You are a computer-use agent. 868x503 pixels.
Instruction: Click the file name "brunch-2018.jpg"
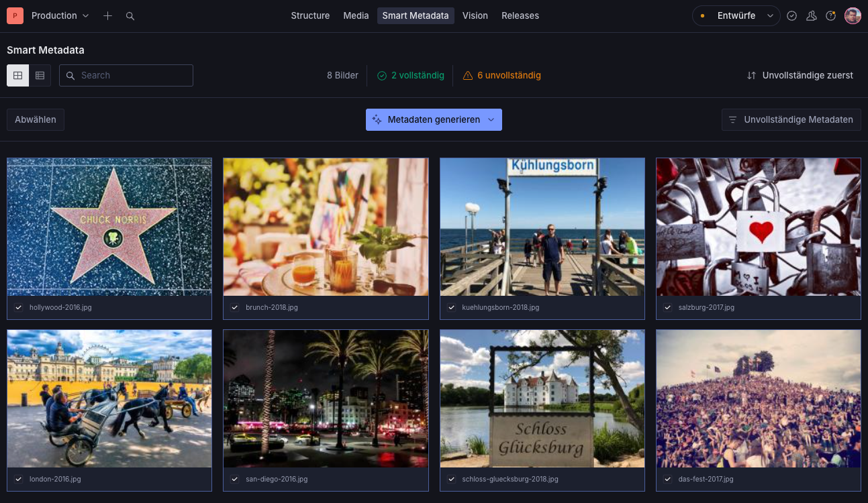(x=272, y=307)
